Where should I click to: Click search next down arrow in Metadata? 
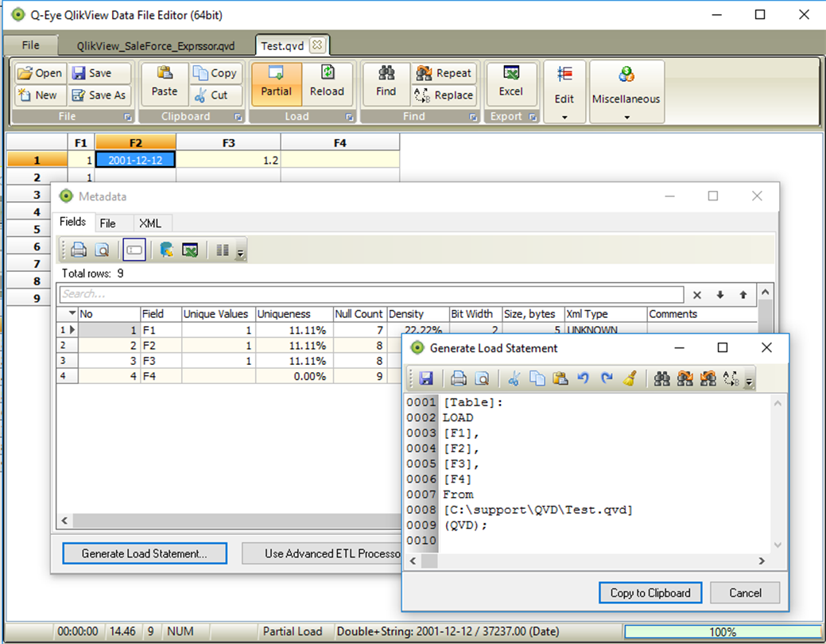click(720, 295)
